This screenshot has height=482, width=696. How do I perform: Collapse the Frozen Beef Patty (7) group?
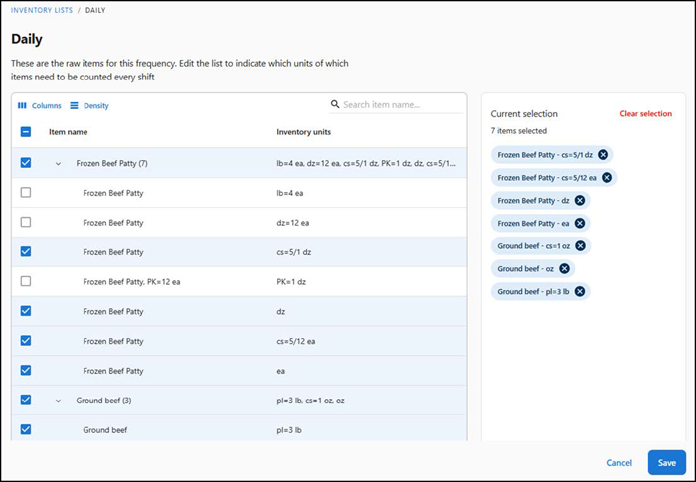tap(58, 163)
